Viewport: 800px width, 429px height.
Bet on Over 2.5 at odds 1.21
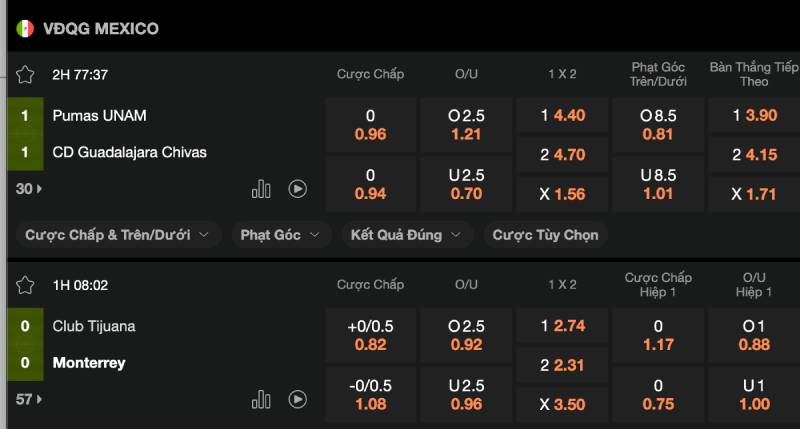coord(466,125)
